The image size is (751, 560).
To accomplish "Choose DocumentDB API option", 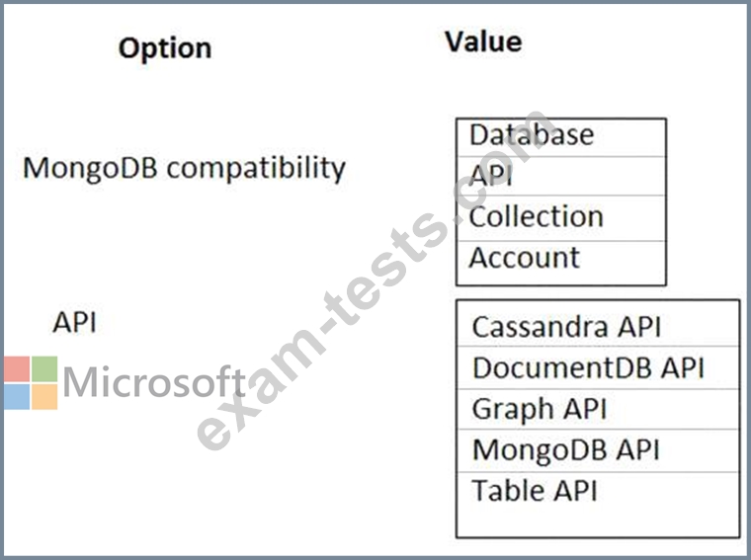I will [x=598, y=367].
